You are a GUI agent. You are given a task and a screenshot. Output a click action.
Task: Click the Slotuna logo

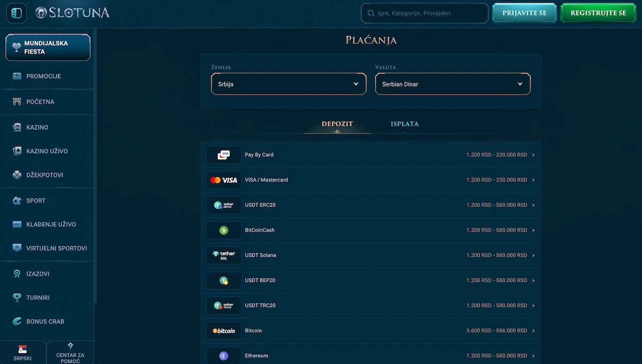point(72,13)
